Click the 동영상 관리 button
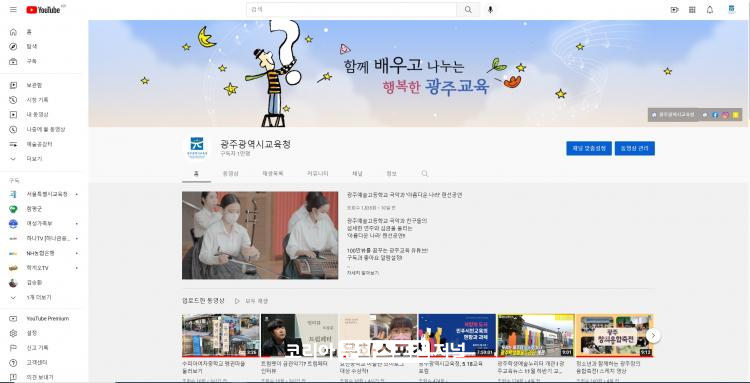 (635, 148)
